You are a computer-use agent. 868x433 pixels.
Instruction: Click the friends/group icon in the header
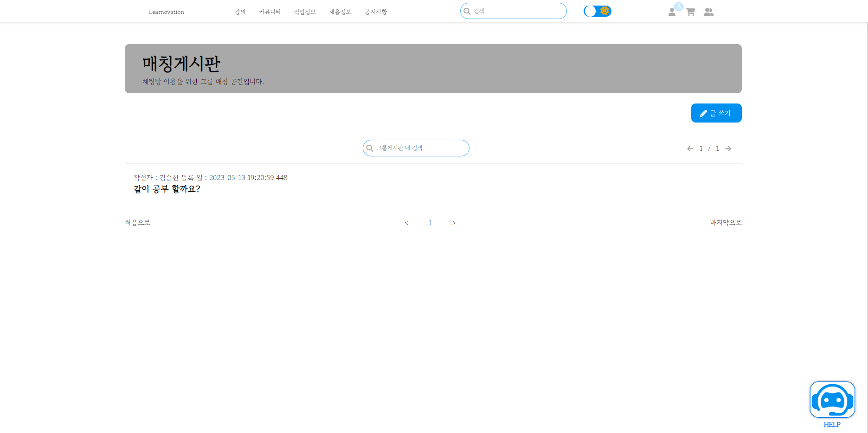click(x=709, y=12)
